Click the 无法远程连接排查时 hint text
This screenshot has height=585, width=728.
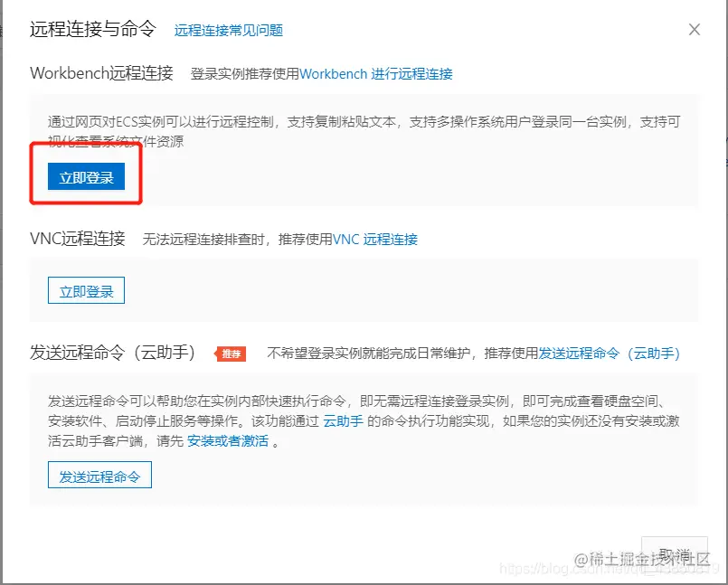pos(237,239)
